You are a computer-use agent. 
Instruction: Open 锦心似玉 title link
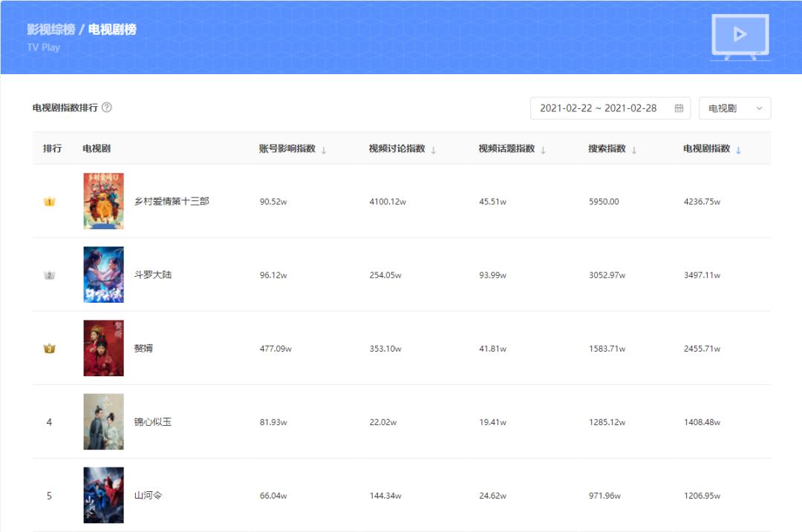pos(153,422)
